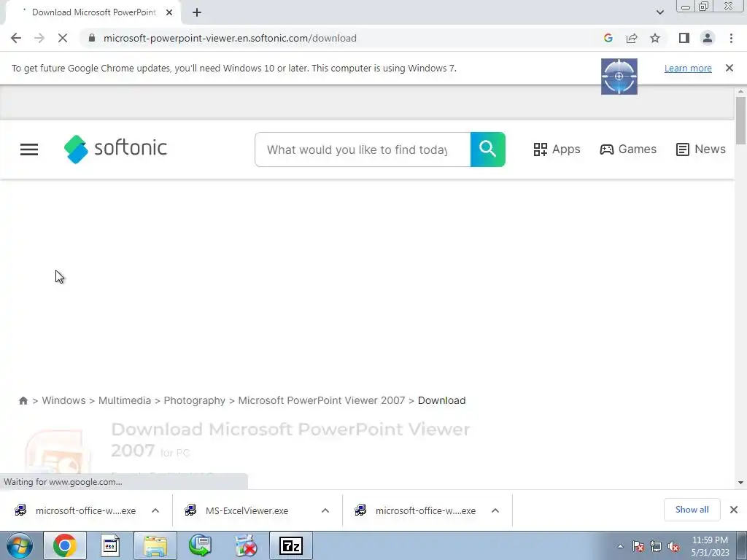This screenshot has width=747, height=560.
Task: Click the blue crosshair target icon
Action: 619,76
